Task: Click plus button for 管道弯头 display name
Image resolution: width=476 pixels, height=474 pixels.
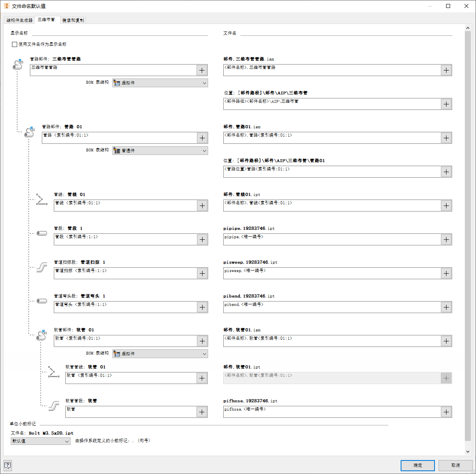Action: [x=202, y=308]
